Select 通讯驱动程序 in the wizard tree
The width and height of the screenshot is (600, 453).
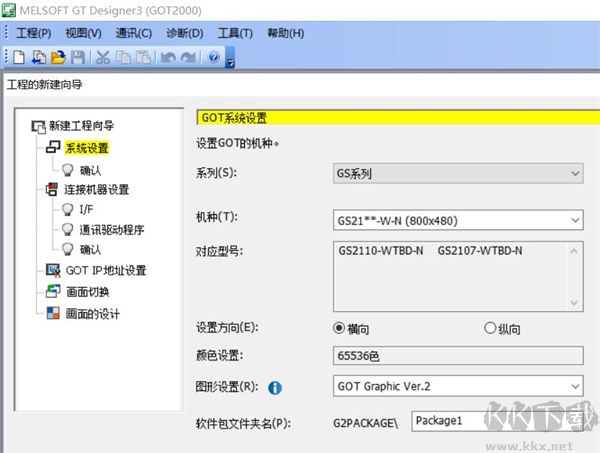click(x=112, y=230)
